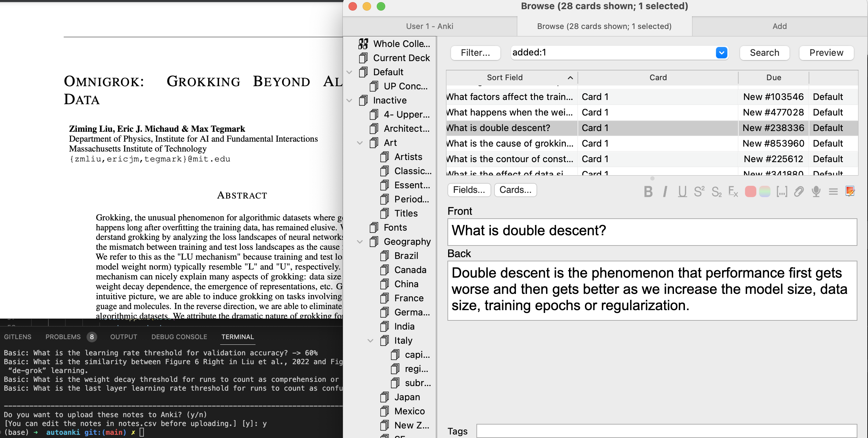Click the remove formatting icon

tap(733, 191)
